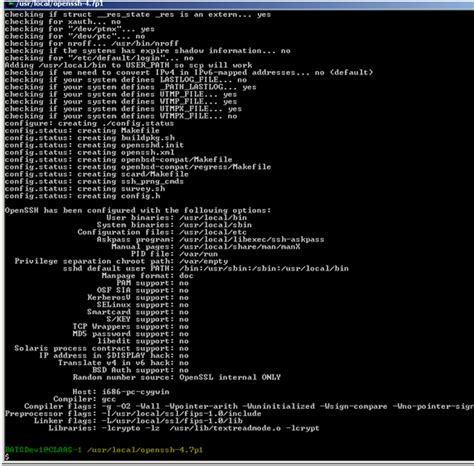Screen dimensions: 474x466
Task: Click the 'PAM support: no' row
Action: [152, 283]
